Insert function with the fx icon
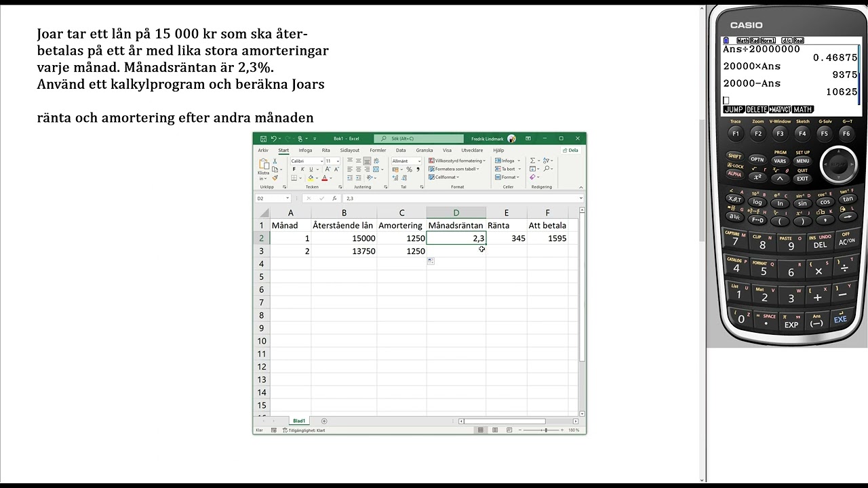Viewport: 868px width, 488px height. point(334,198)
